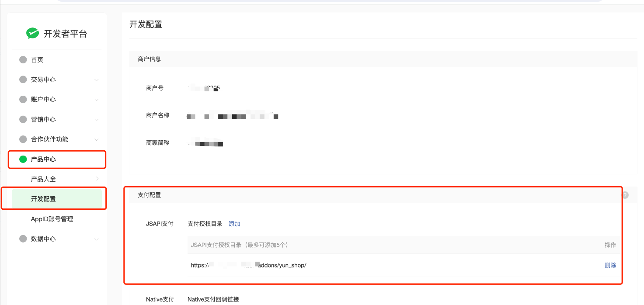Open AppID账号管理 menu item
Viewport: 644px width, 305px height.
coord(52,219)
